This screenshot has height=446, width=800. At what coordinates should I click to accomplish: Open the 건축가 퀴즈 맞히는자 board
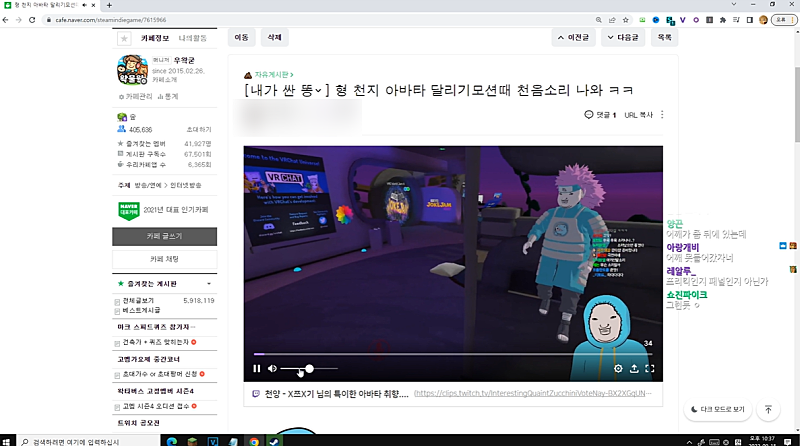[155, 342]
